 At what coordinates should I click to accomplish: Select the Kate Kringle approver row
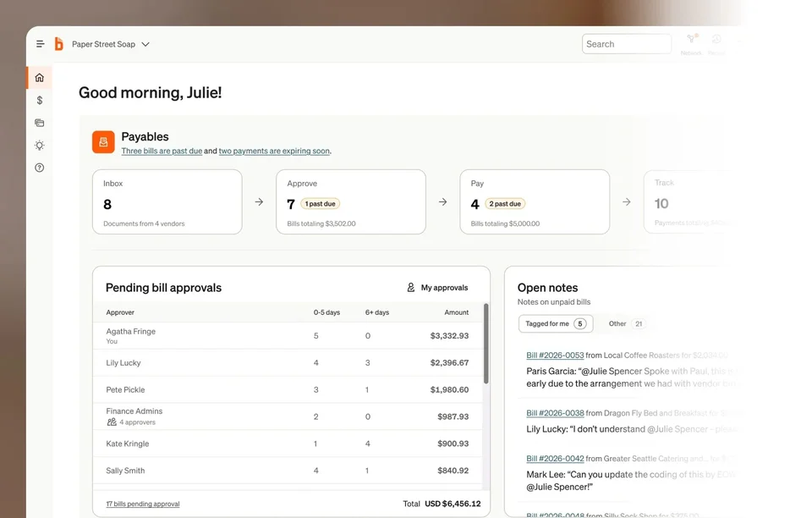tap(288, 444)
